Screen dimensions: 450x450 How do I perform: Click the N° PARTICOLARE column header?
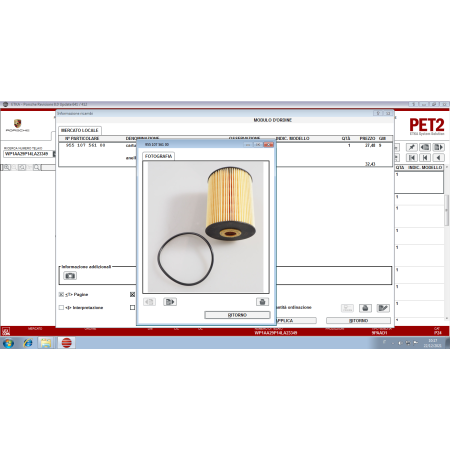pyautogui.click(x=82, y=138)
